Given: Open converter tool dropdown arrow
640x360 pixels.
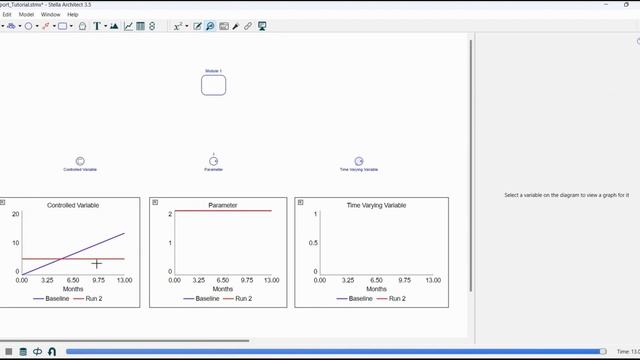Looking at the screenshot, I should 37,27.
